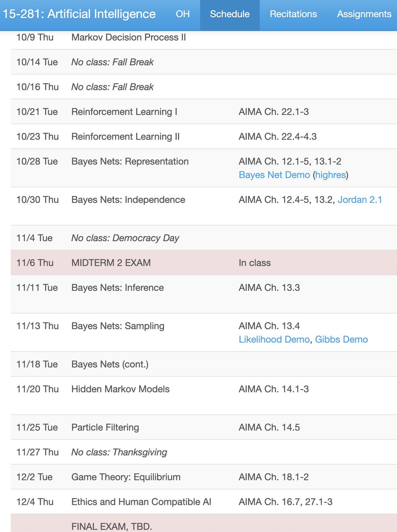The height and width of the screenshot is (532, 397).
Task: Open the OH navigation tab
Action: (183, 14)
